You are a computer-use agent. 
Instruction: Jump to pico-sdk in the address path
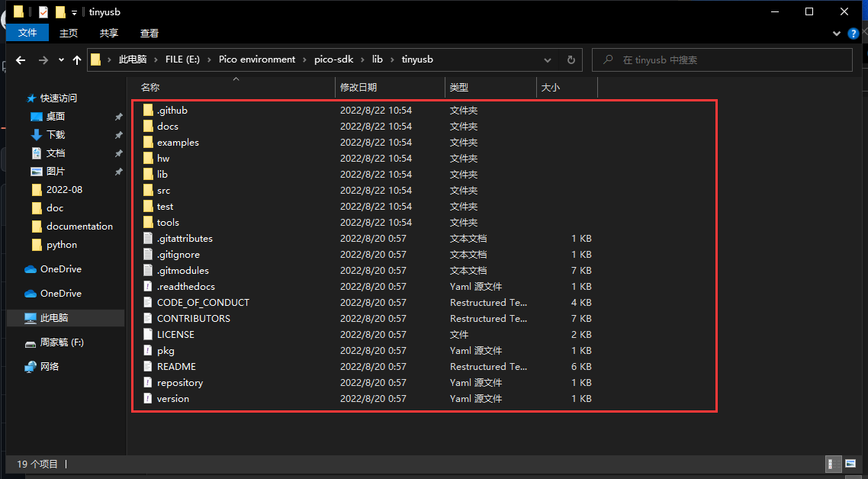334,59
